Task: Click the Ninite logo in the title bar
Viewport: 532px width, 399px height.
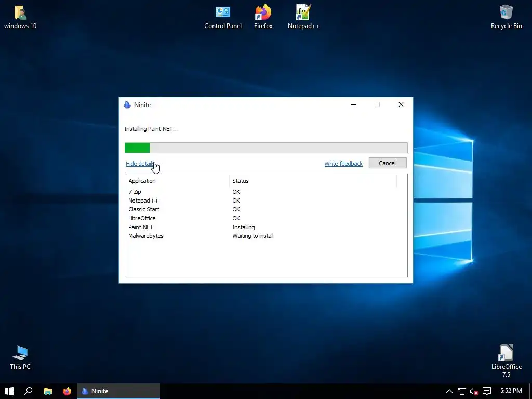Action: coord(127,105)
